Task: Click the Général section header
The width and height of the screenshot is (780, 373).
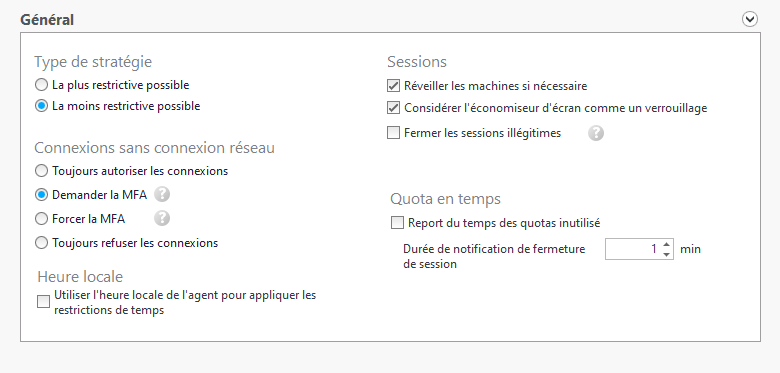Action: pyautogui.click(x=47, y=20)
